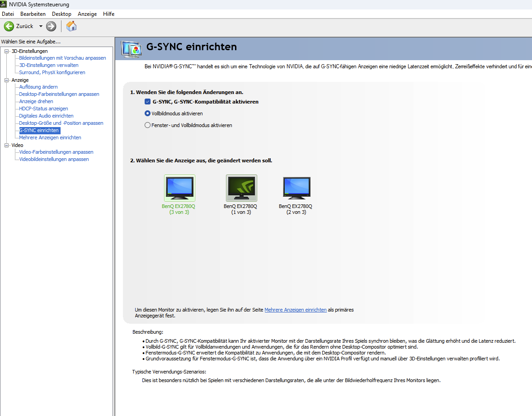Open Bildeinstellungen mit Vorschau anpassen
The width and height of the screenshot is (532, 416).
(62, 58)
